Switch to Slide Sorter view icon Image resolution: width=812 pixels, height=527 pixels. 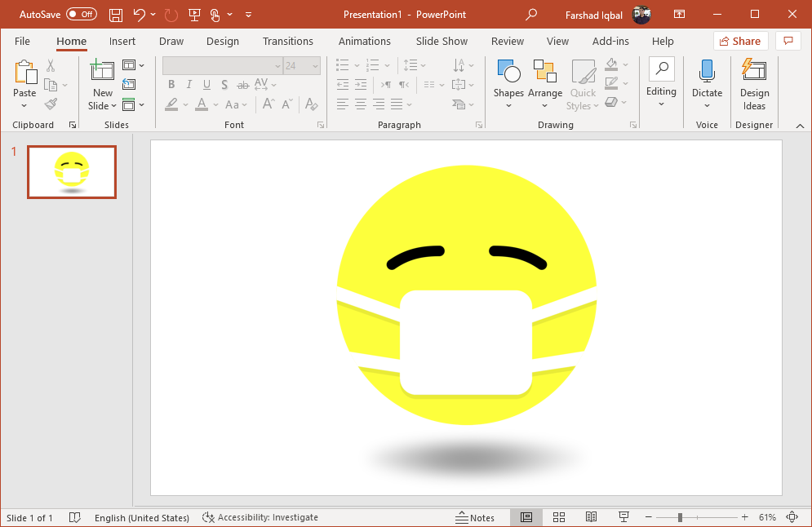pyautogui.click(x=559, y=517)
